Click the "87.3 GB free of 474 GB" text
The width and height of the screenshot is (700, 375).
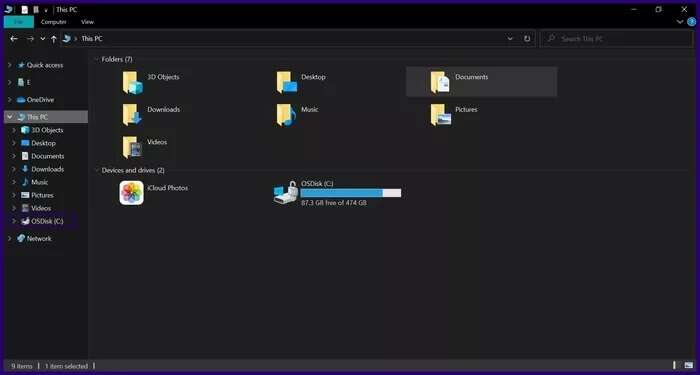[x=334, y=203]
